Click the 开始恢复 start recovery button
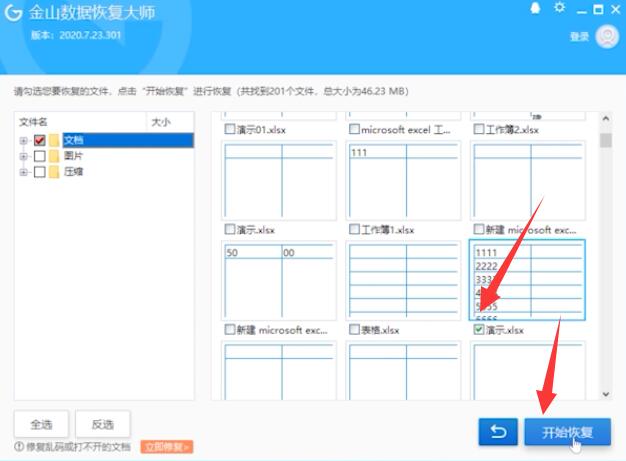Image resolution: width=626 pixels, height=461 pixels. click(567, 432)
